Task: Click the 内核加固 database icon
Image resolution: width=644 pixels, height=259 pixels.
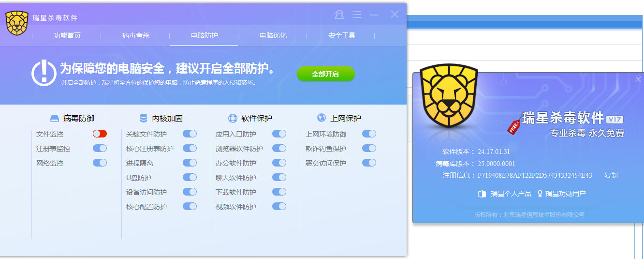Action: [144, 118]
